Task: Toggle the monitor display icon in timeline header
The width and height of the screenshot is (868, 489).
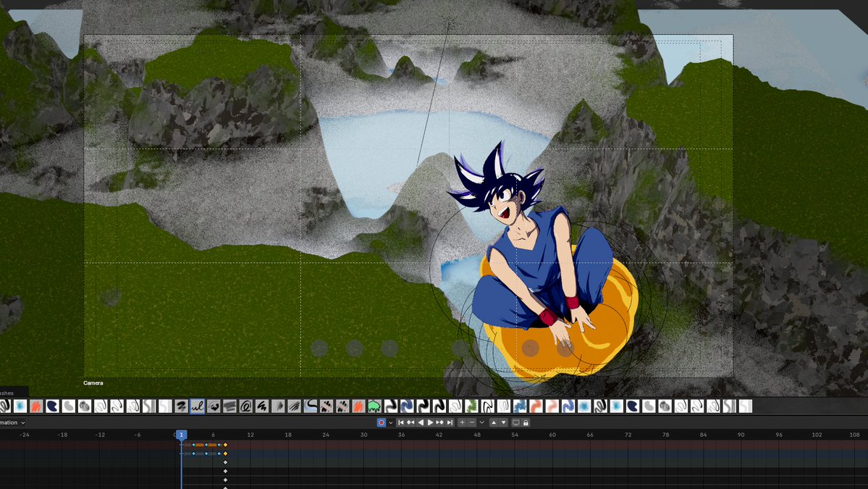Action: [x=516, y=422]
